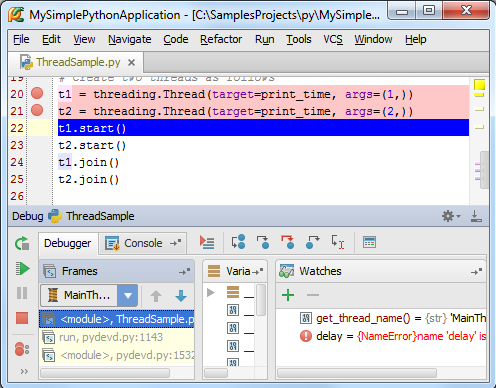The height and width of the screenshot is (388, 496).
Task: Run to cursor position
Action: (337, 242)
